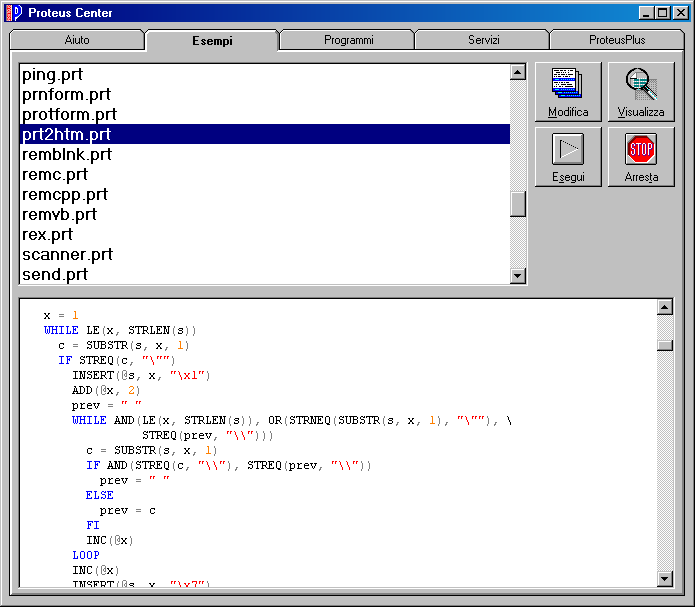Click the first WHILE keyword in code
Viewport: 695px width, 607px height.
pos(61,330)
